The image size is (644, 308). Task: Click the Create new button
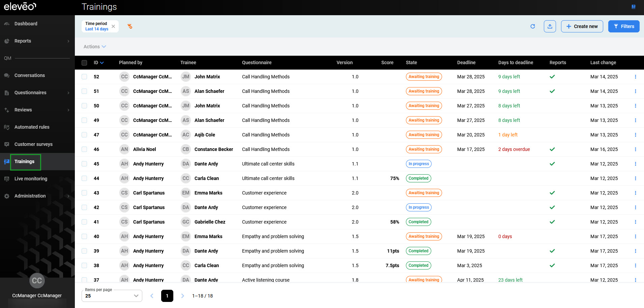coord(582,26)
